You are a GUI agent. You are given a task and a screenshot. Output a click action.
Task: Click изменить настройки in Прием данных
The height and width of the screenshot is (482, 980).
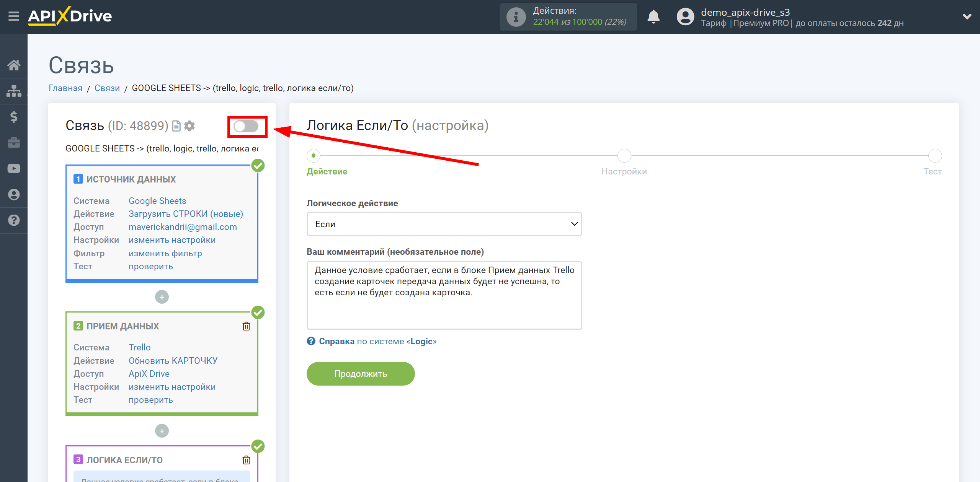click(172, 387)
